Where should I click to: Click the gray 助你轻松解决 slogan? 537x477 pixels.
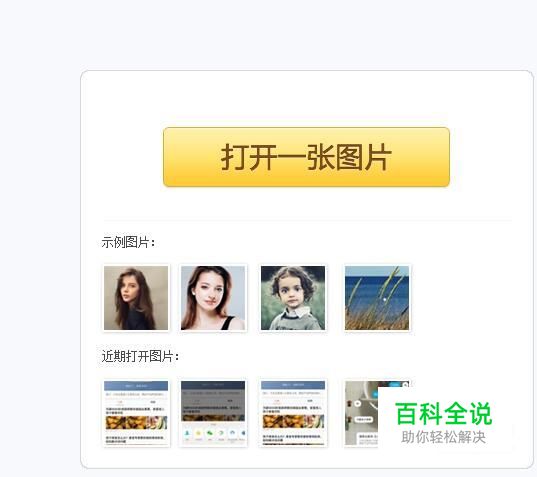(444, 437)
